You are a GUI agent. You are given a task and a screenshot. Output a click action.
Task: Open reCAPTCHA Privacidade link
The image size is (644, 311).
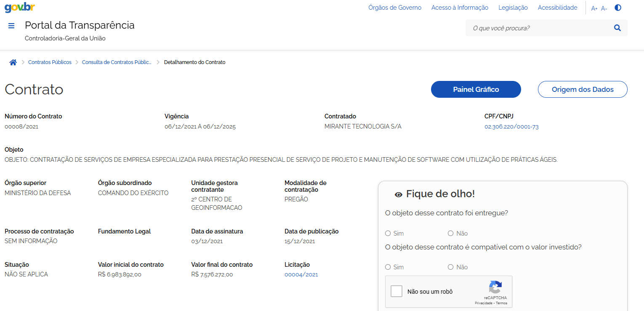click(484, 303)
